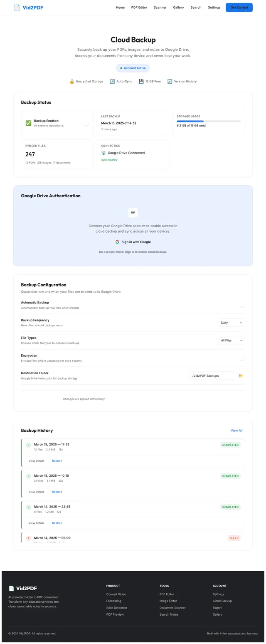Open Slide Detection footer link
Image resolution: width=266 pixels, height=644 pixels.
click(x=117, y=608)
